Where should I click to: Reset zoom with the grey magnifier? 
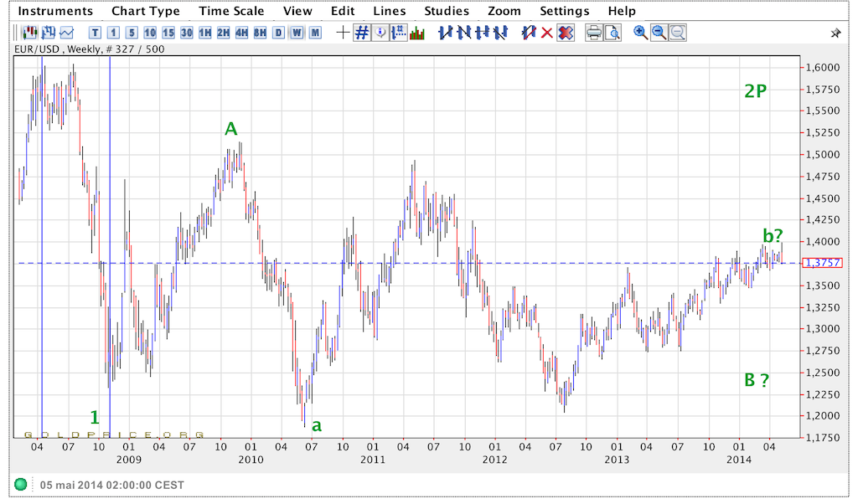(677, 33)
